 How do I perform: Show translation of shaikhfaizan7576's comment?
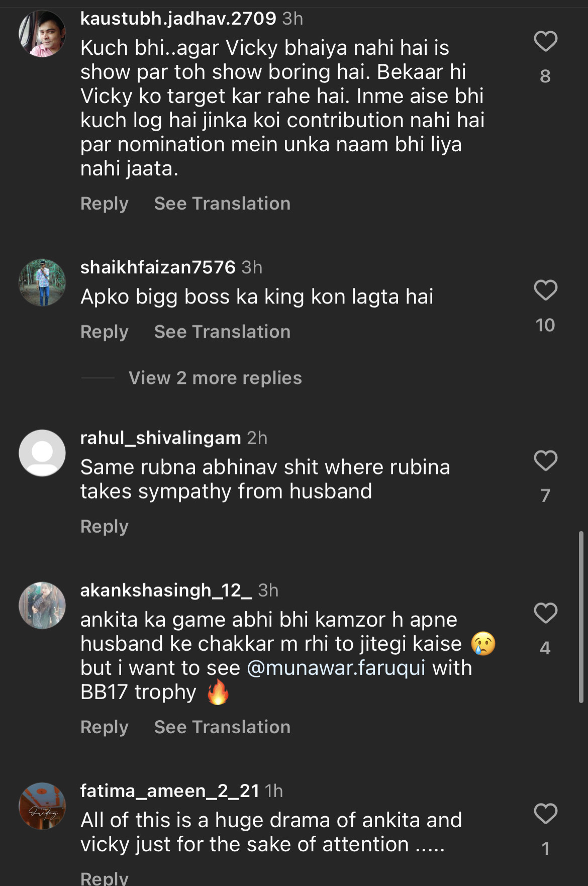(x=222, y=332)
